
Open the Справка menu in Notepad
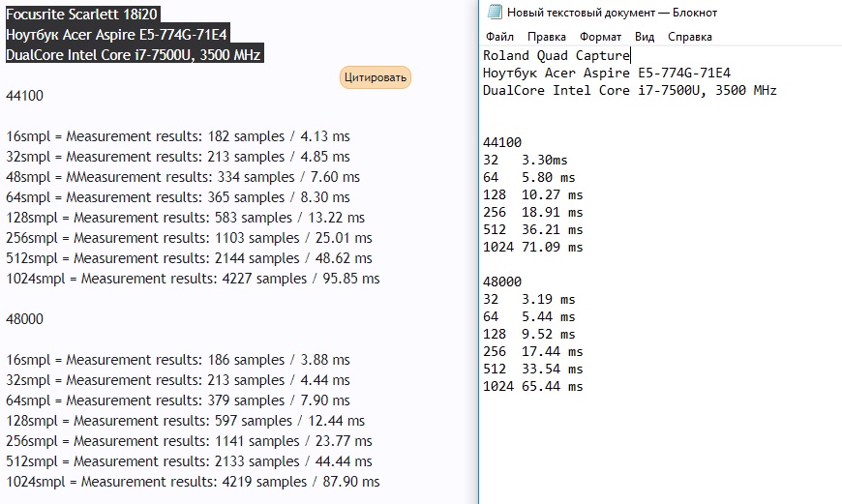(x=690, y=37)
